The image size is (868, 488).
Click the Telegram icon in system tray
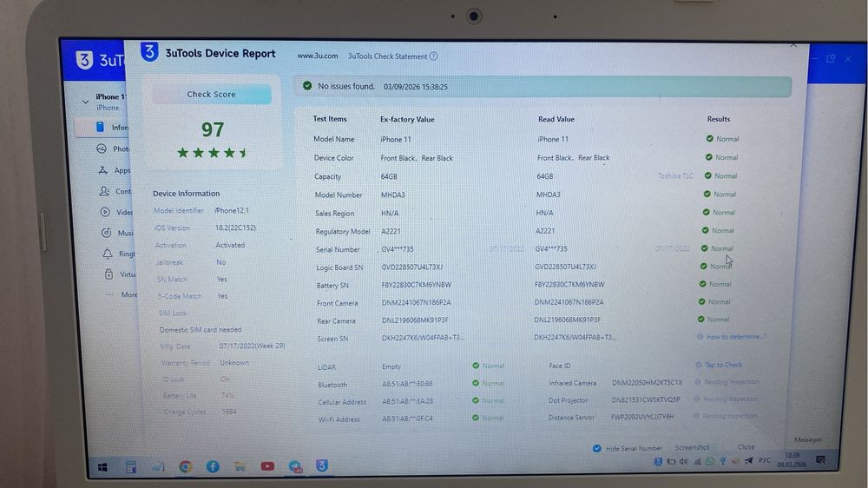pyautogui.click(x=748, y=460)
